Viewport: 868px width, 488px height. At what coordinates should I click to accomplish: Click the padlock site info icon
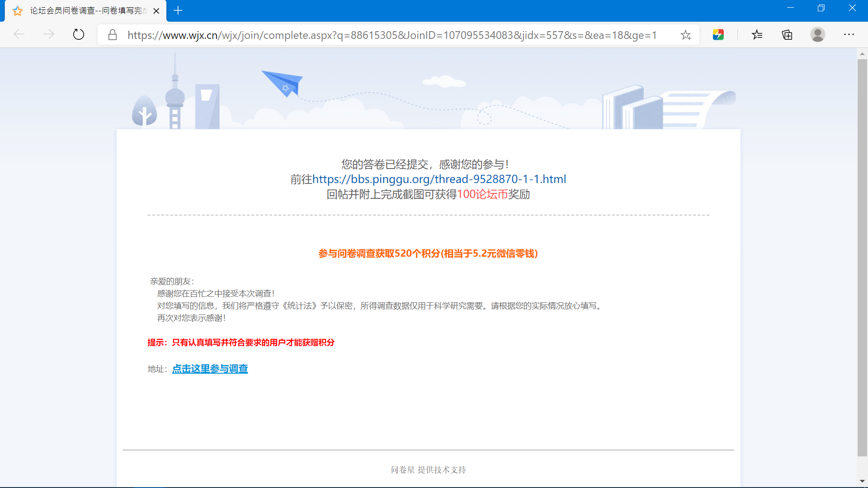coord(113,35)
